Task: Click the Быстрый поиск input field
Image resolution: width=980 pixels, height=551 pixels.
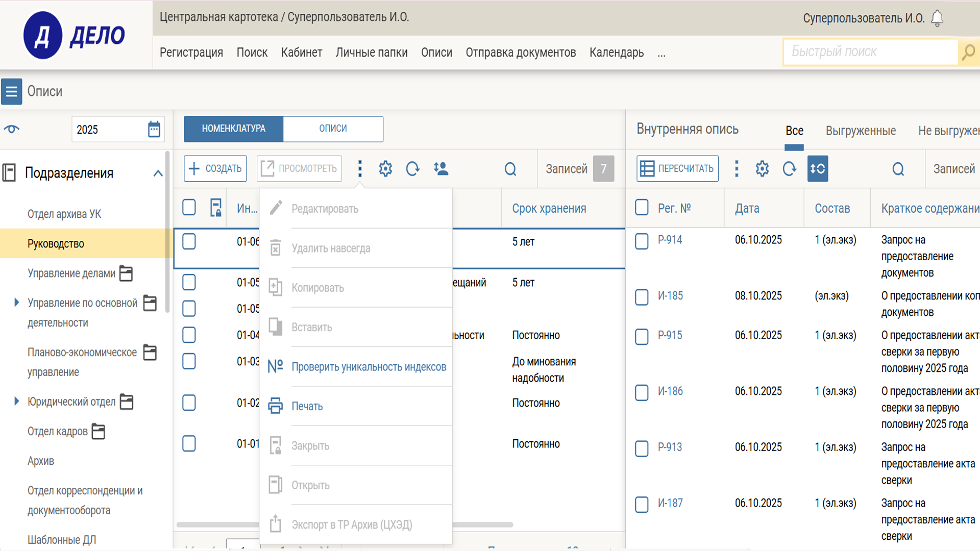Action: 871,52
